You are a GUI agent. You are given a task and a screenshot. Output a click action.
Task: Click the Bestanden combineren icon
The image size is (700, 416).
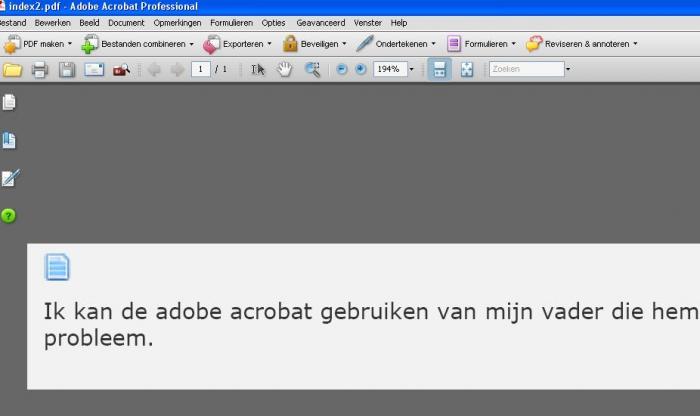[90, 44]
